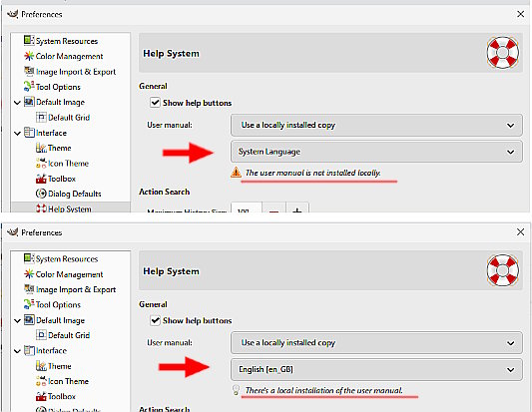Open upper 'Use a locally installed copy' dropdown
The height and width of the screenshot is (412, 532).
pos(376,125)
